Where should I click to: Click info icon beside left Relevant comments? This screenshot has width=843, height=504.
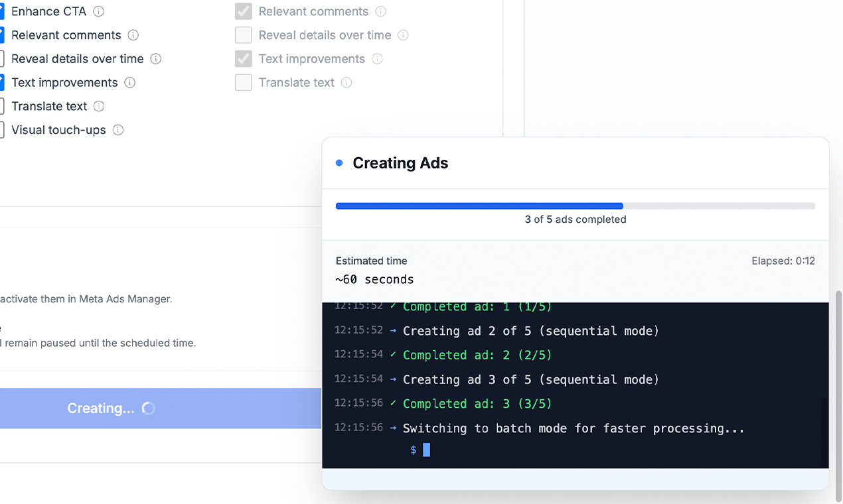point(133,35)
